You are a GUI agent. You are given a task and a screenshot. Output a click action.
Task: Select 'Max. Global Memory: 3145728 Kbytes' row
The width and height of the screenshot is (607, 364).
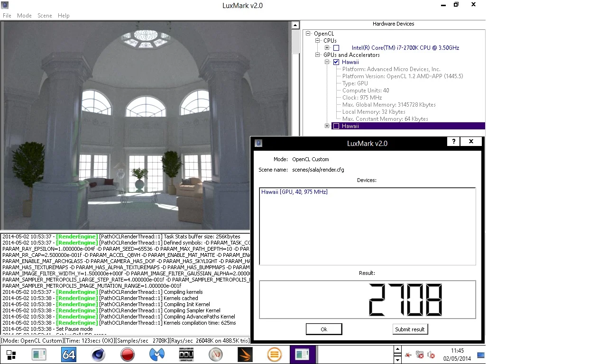tap(389, 105)
